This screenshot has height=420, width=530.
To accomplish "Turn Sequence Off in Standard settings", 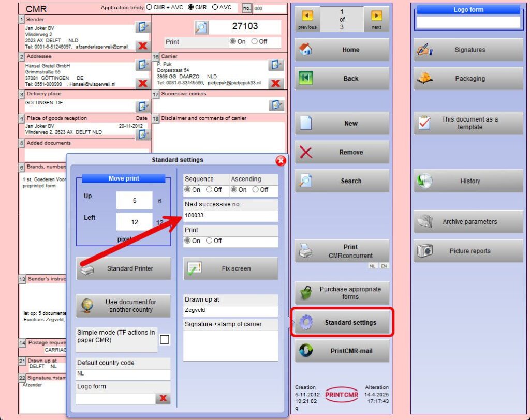I will (209, 190).
